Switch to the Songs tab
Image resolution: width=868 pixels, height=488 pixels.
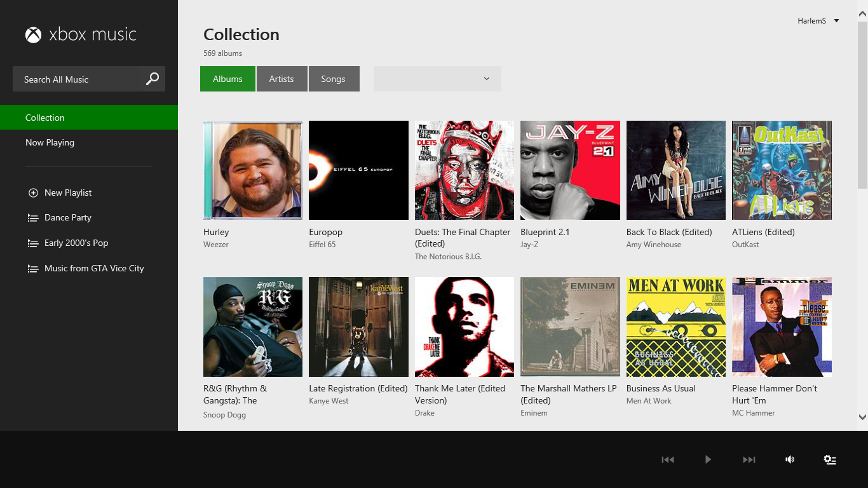pos(333,78)
